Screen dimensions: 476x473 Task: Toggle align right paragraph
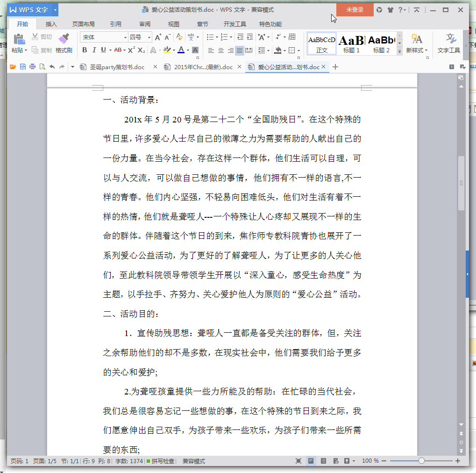[231, 50]
